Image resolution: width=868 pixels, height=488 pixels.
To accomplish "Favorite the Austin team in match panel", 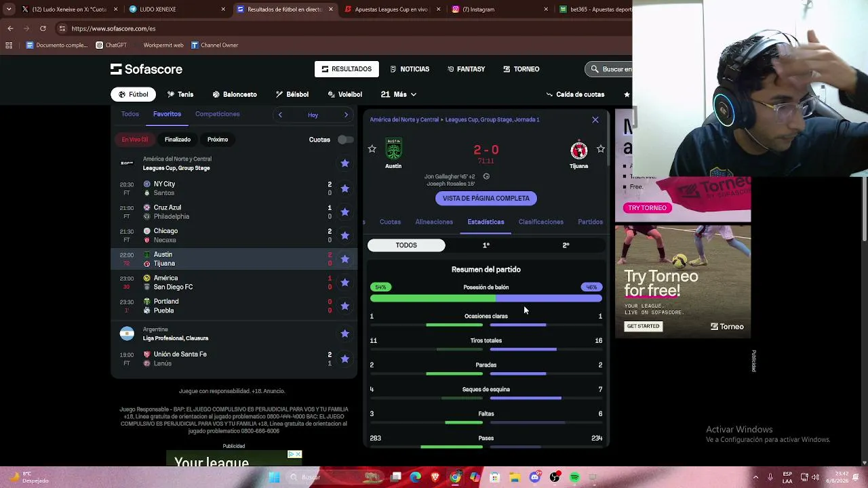I will [372, 148].
